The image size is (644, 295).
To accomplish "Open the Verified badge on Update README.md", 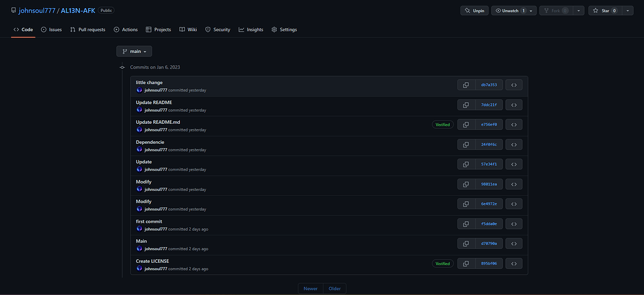I will 442,124.
